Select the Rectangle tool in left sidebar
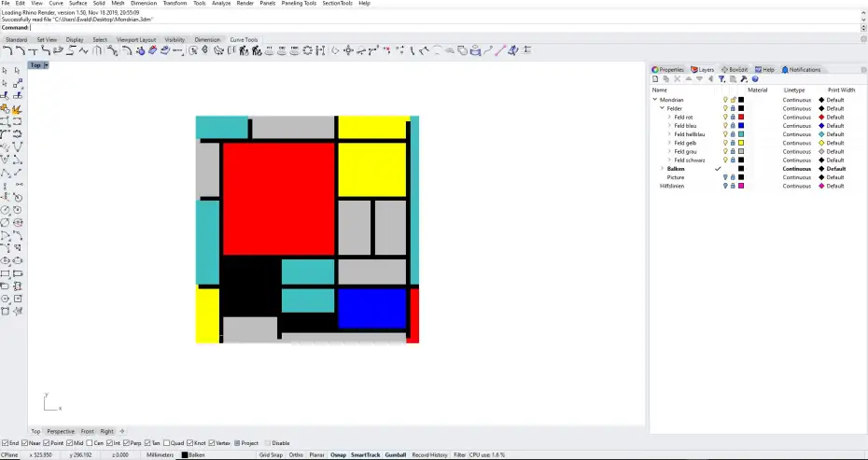This screenshot has height=460, width=868. [5, 274]
